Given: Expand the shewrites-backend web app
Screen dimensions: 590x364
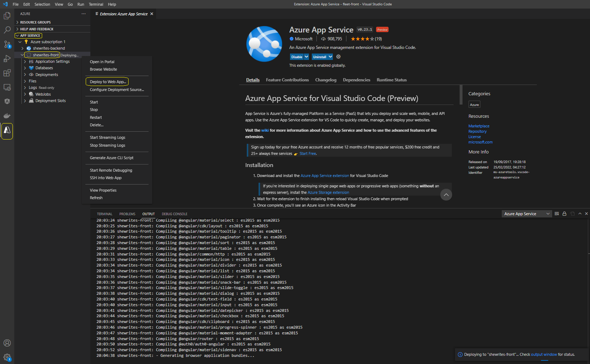Looking at the screenshot, I should coord(22,48).
